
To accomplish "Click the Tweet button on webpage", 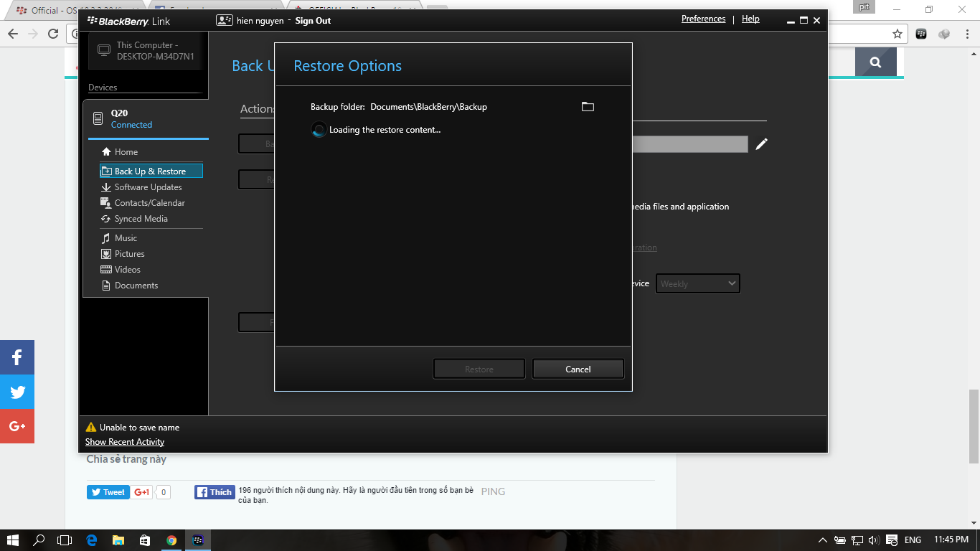I will (x=108, y=492).
